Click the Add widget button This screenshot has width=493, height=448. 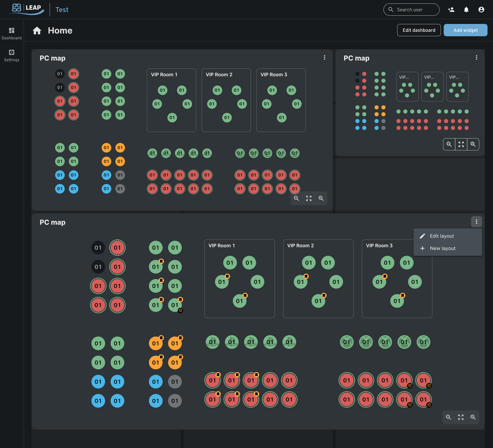click(465, 30)
